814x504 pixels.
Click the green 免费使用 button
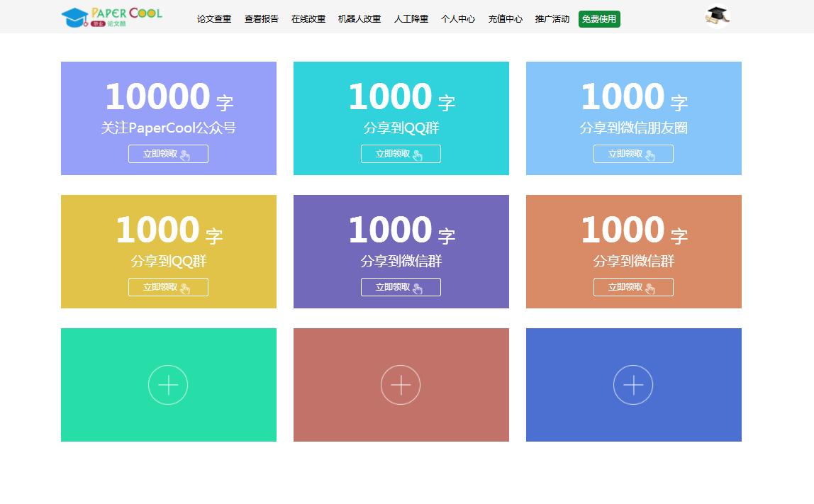click(599, 19)
